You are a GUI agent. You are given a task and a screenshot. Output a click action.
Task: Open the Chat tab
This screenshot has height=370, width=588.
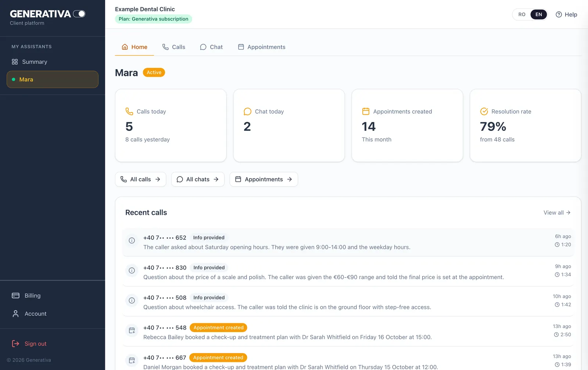pyautogui.click(x=211, y=47)
